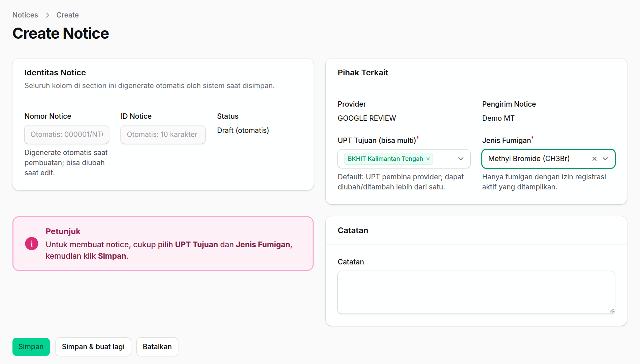
Task: Click the Create Notice page heading
Action: [x=61, y=33]
